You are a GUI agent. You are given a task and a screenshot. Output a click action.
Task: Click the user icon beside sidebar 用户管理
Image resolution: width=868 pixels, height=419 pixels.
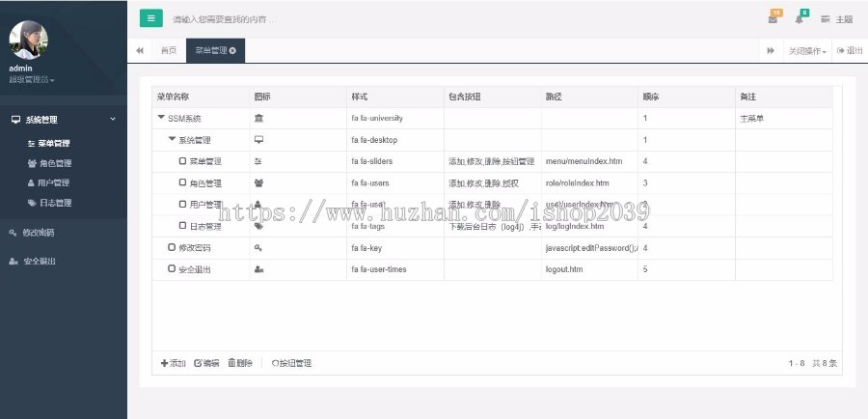click(31, 182)
